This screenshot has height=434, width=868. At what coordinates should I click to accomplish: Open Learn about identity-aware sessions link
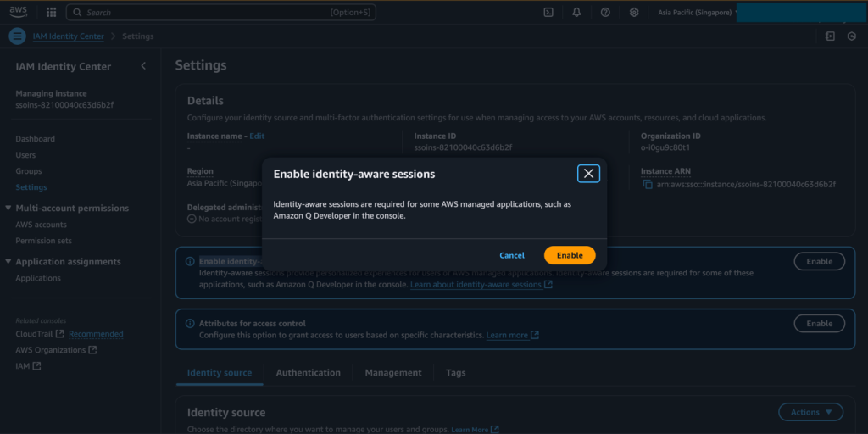pos(481,285)
